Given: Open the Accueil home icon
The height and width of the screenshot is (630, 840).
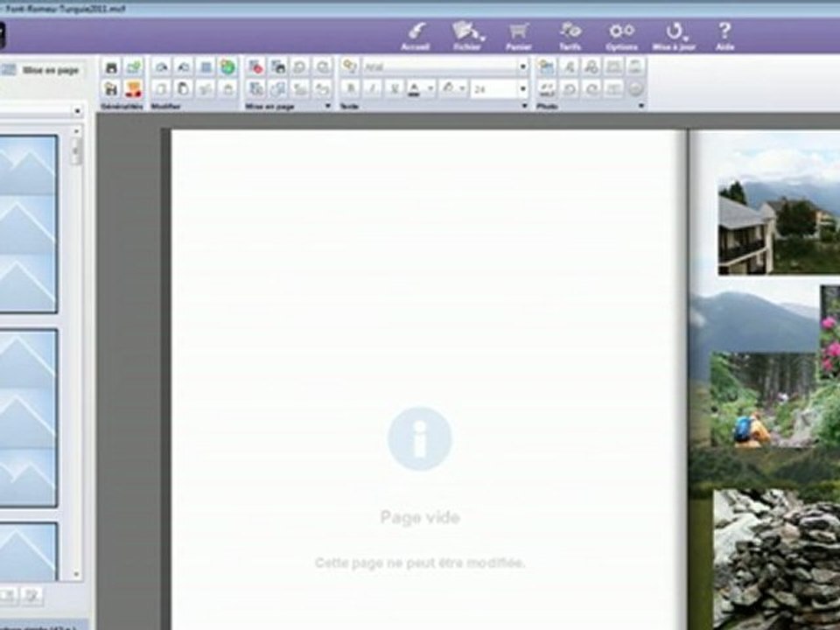Looking at the screenshot, I should [x=416, y=36].
